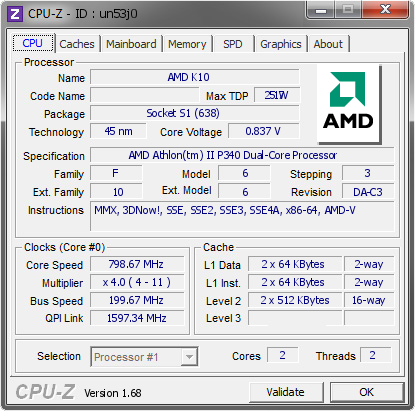This screenshot has height=411, width=415.
Task: Click the dropdown arrow beside Processor #1
Action: [x=189, y=357]
